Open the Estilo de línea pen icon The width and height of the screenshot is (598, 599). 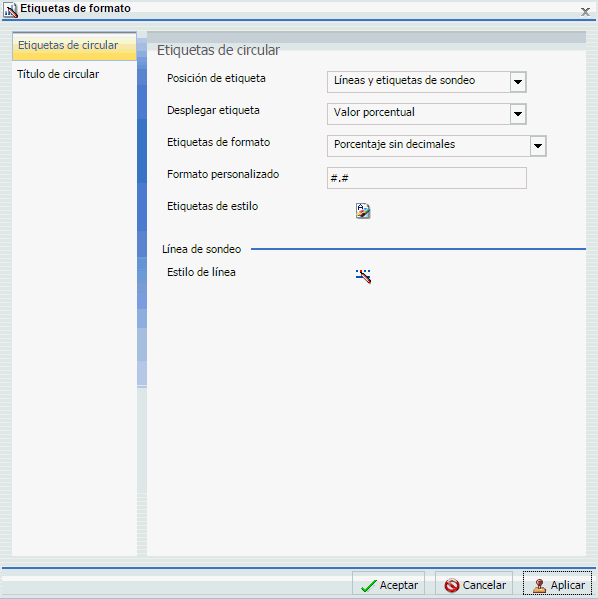click(x=363, y=276)
